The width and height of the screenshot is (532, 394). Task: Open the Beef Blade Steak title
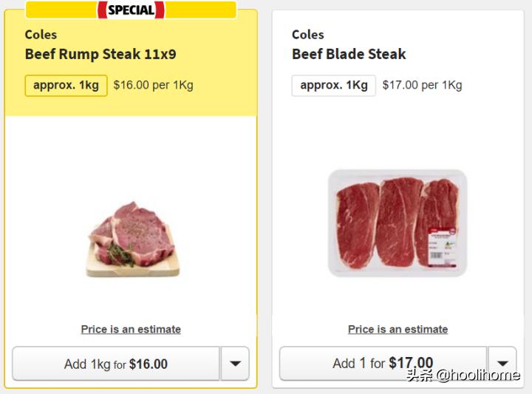349,54
